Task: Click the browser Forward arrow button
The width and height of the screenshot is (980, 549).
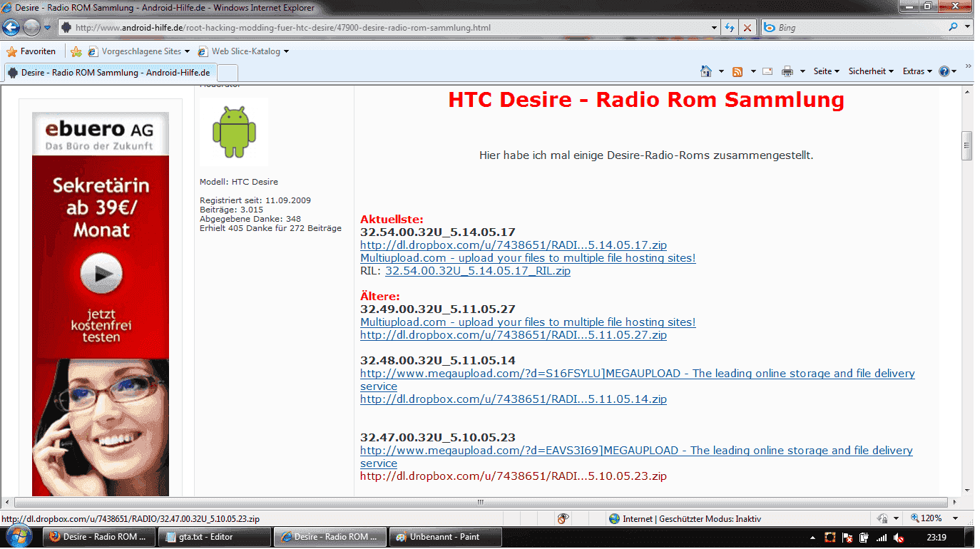Action: point(31,28)
